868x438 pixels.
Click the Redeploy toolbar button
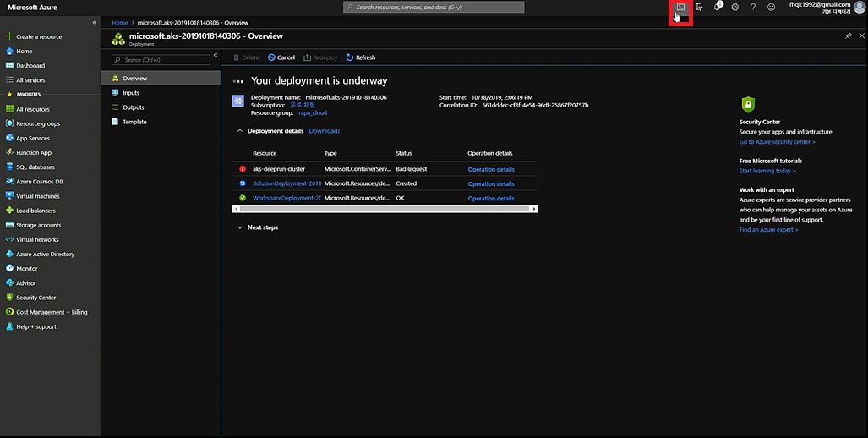coord(320,57)
